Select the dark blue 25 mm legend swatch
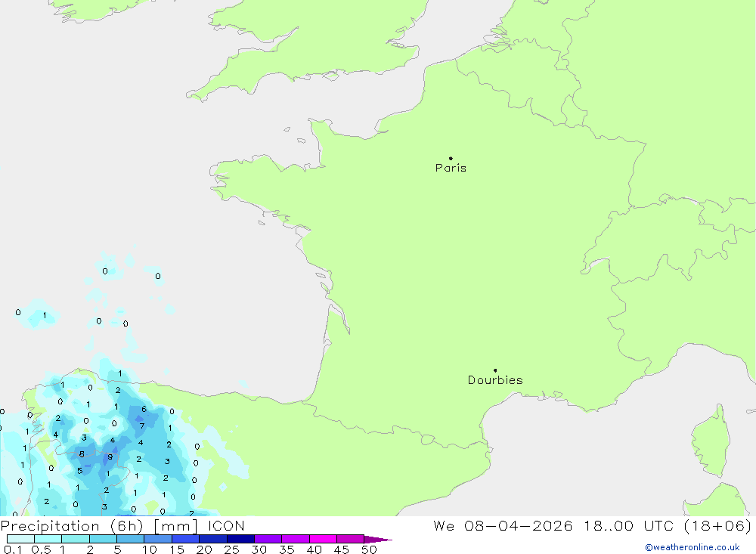Viewport: 756px width, 554px height. click(240, 539)
